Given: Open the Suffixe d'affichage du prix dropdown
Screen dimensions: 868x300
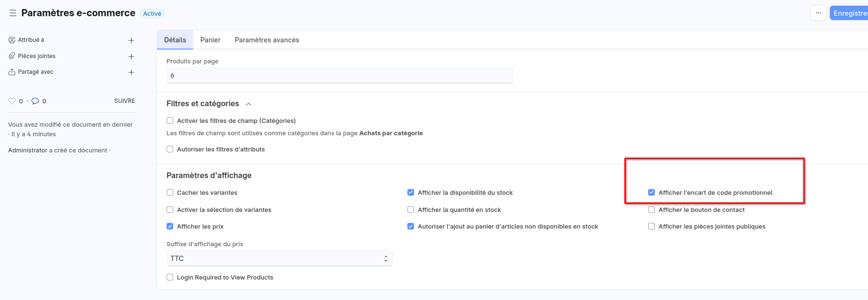Looking at the screenshot, I should (279, 259).
